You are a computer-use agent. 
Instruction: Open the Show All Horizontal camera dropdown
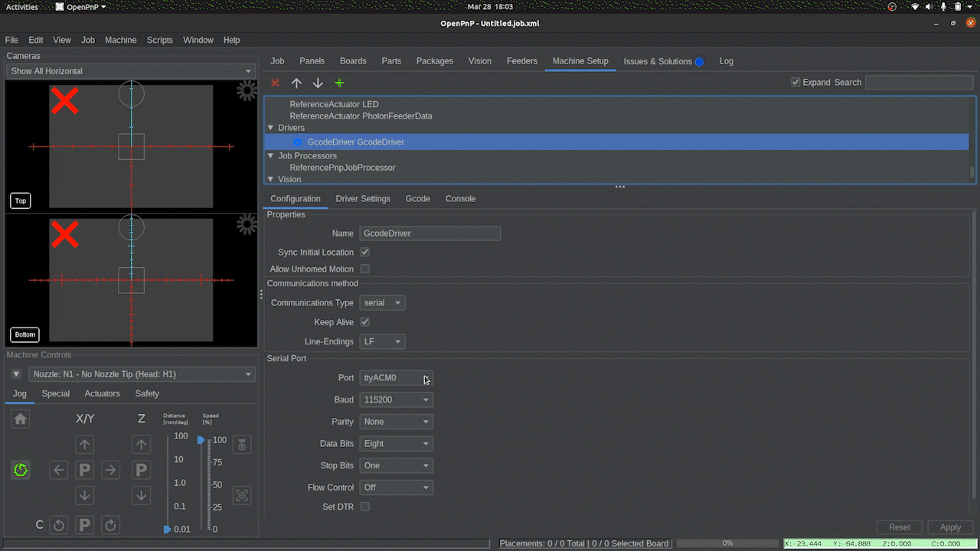pyautogui.click(x=130, y=71)
